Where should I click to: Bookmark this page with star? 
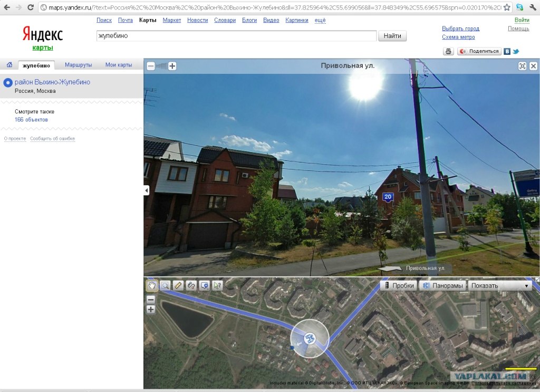pyautogui.click(x=507, y=7)
